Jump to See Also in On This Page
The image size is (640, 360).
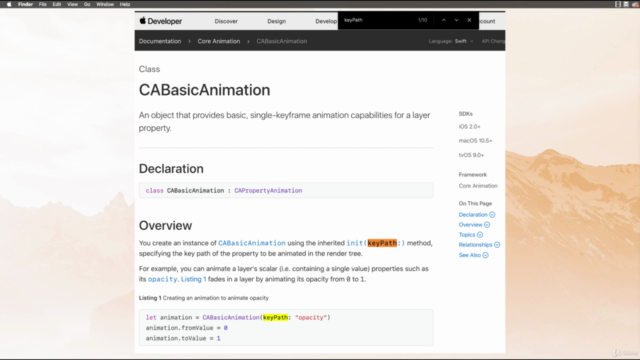[469, 255]
